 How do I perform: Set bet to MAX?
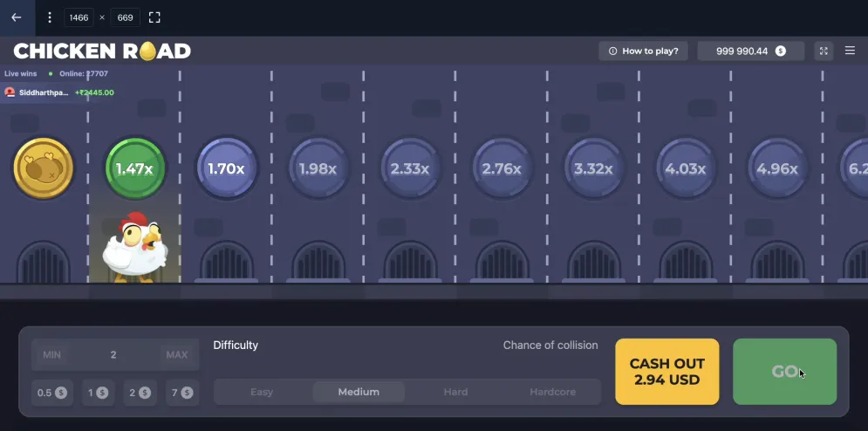(176, 355)
